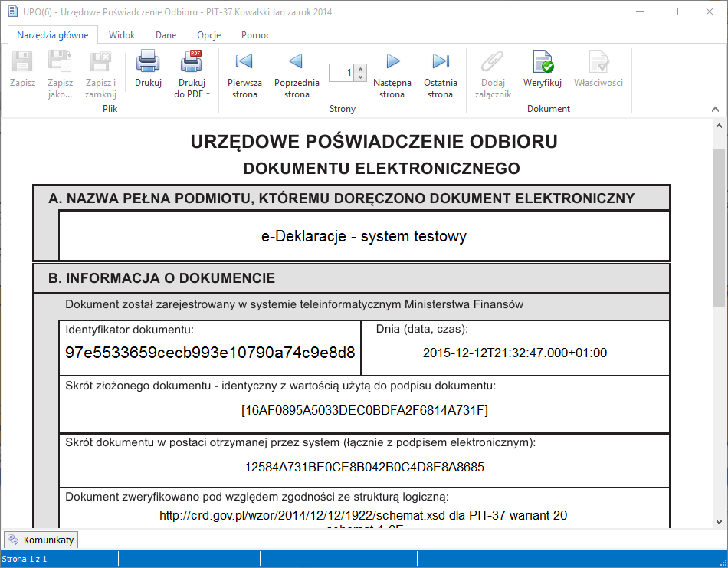The height and width of the screenshot is (568, 728).
Task: Open the Opcje tab
Action: coord(209,35)
